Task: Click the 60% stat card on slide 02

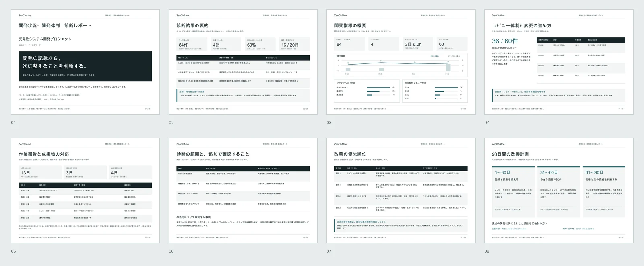Action: click(x=260, y=44)
